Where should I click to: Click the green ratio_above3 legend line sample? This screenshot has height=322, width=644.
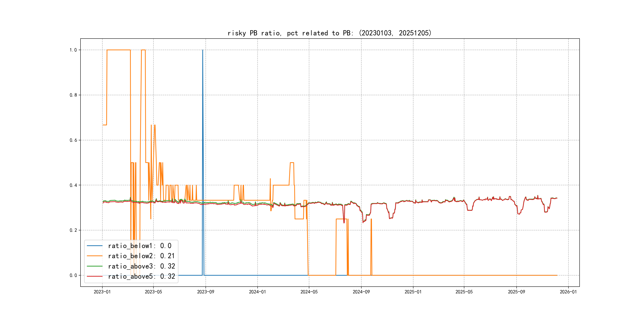click(94, 266)
